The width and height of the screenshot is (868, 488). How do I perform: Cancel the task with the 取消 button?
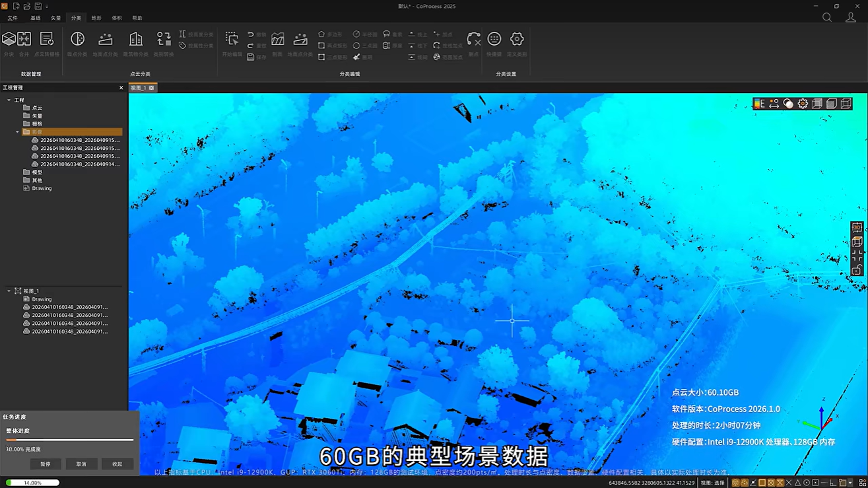point(81,464)
